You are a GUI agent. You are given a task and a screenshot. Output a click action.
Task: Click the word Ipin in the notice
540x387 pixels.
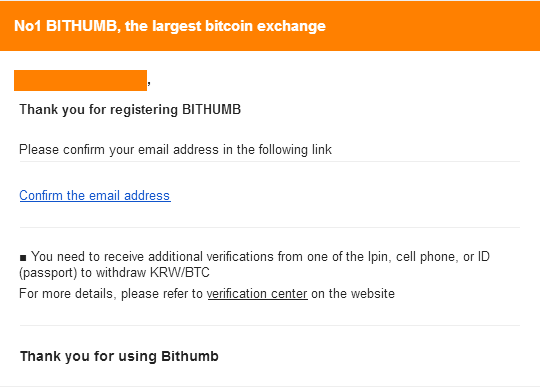379,257
